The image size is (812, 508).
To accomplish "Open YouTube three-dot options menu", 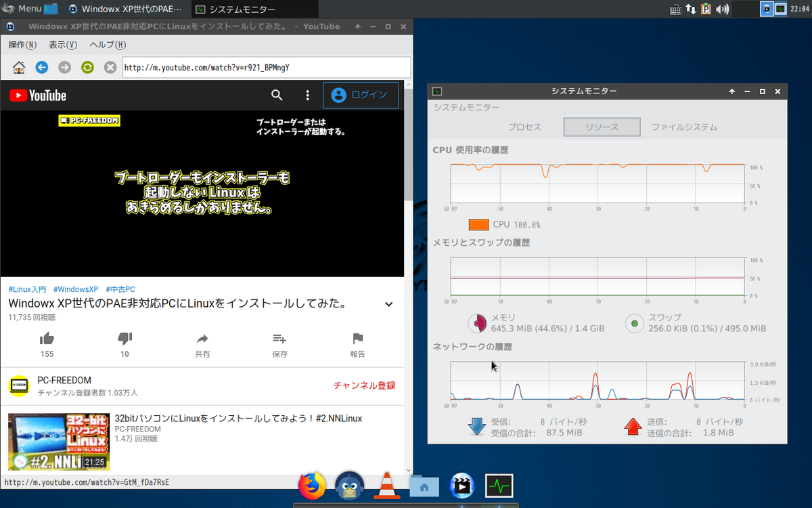I will (x=307, y=96).
